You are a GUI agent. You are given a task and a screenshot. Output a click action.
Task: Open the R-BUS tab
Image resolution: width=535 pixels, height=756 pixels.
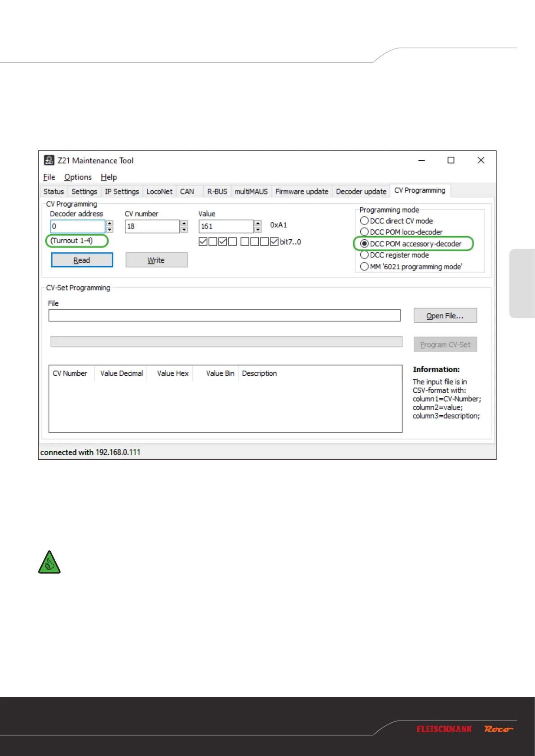pos(217,192)
